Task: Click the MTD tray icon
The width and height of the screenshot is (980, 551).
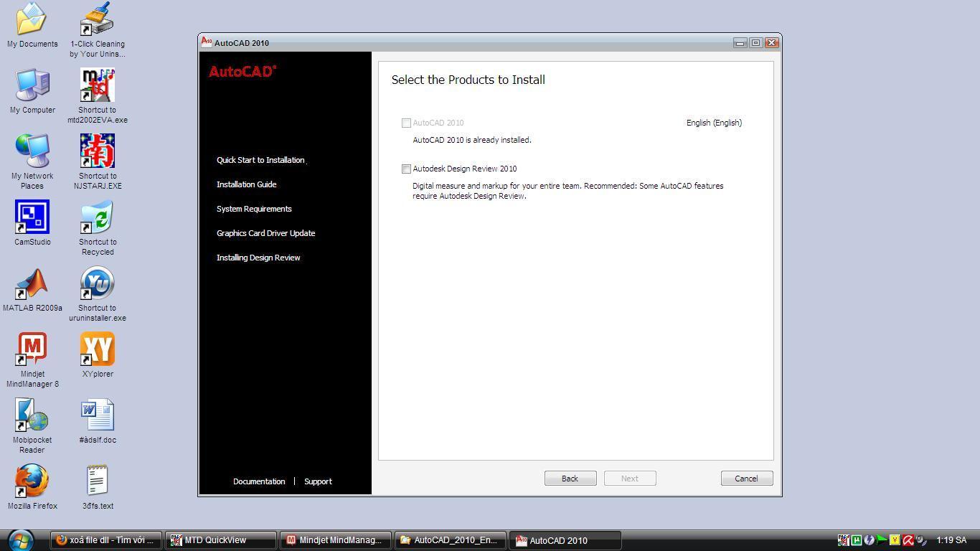Action: [x=844, y=540]
